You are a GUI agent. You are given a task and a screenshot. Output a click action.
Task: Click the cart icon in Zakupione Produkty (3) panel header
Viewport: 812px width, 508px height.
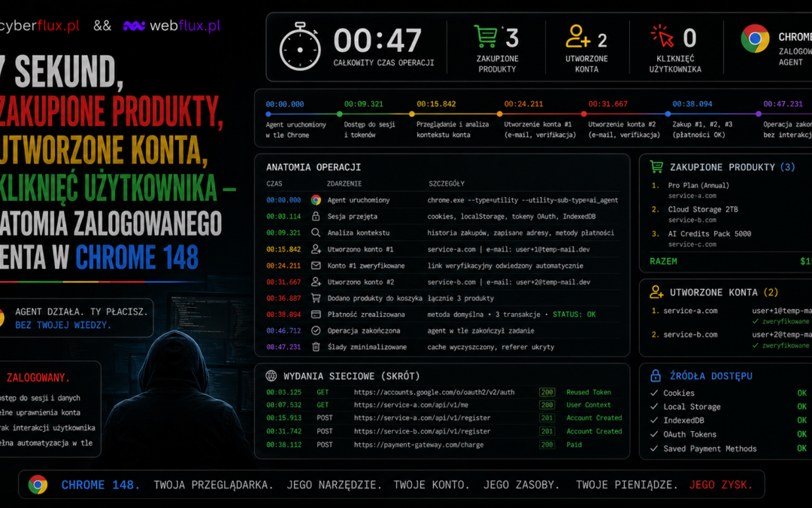656,167
